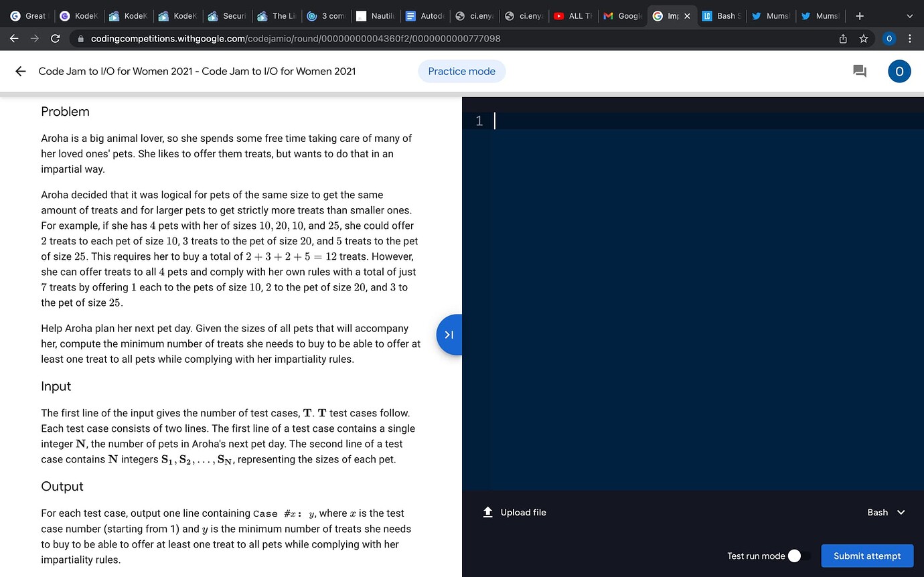Click the Upload file label
Viewport: 924px width, 577px height.
click(x=524, y=512)
